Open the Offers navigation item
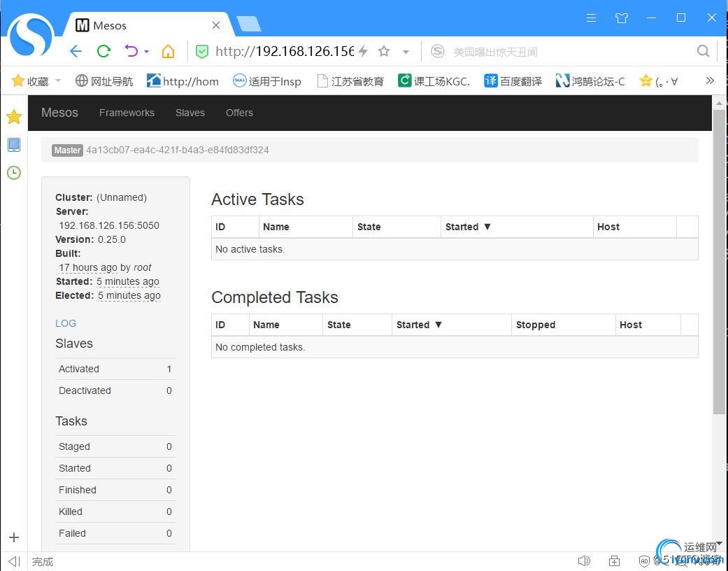Viewport: 728px width, 571px height. coord(239,113)
